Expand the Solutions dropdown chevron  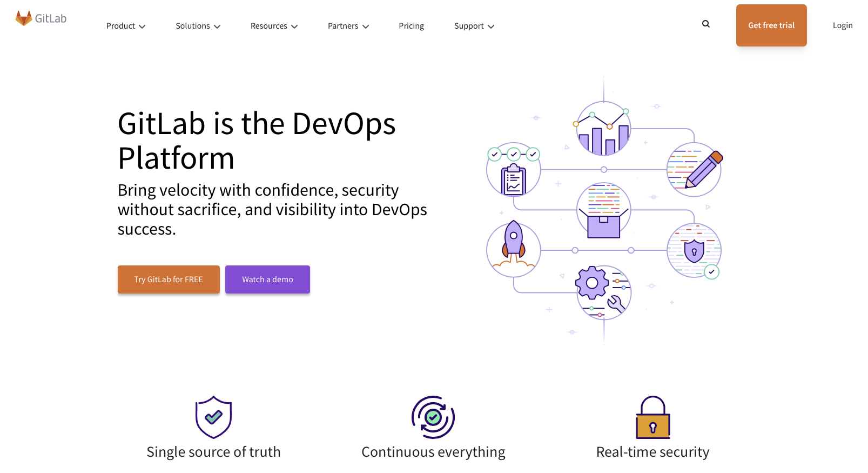(x=217, y=26)
